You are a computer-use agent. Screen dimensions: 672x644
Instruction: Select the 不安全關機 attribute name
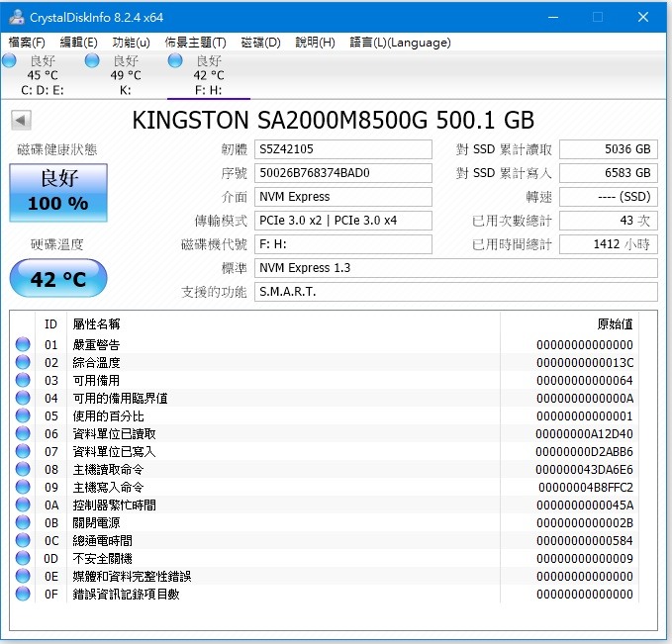click(x=102, y=559)
